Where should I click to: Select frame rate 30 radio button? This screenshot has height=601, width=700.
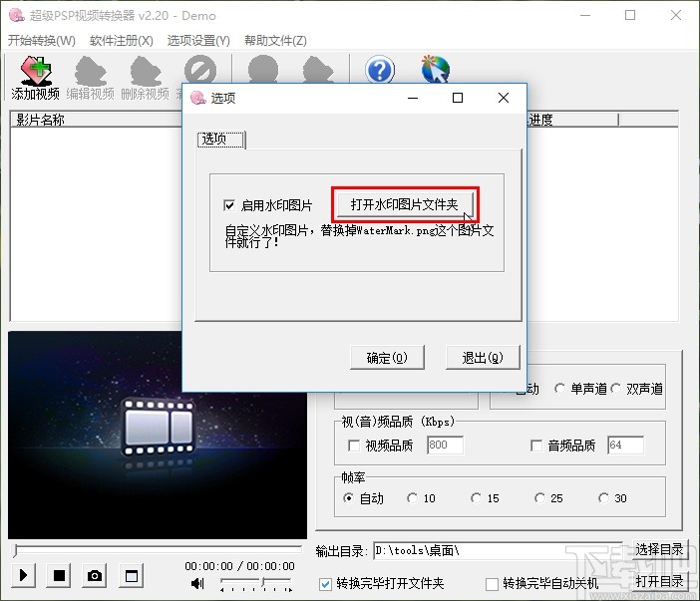click(x=603, y=498)
